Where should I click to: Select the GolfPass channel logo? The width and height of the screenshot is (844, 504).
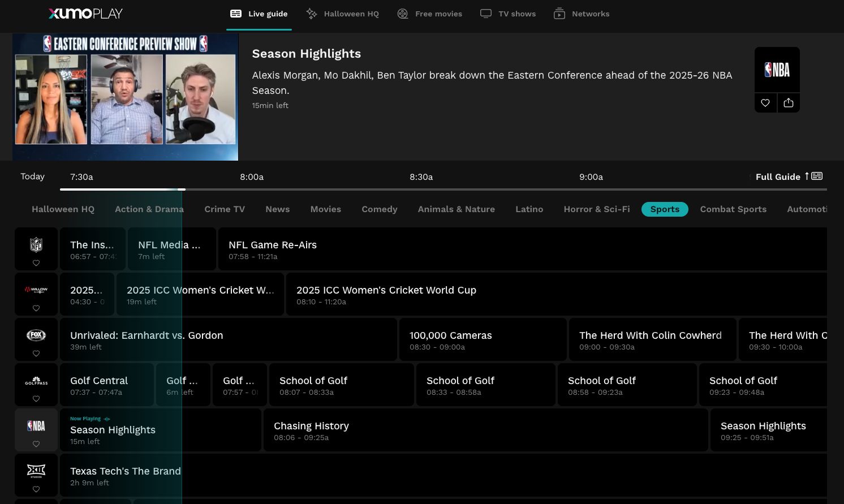pos(36,381)
